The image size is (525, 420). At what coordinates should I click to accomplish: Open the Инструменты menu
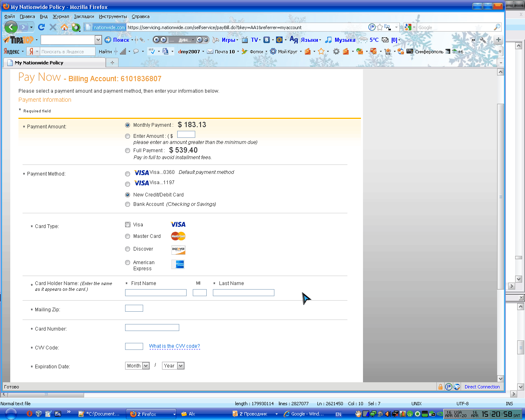113,16
